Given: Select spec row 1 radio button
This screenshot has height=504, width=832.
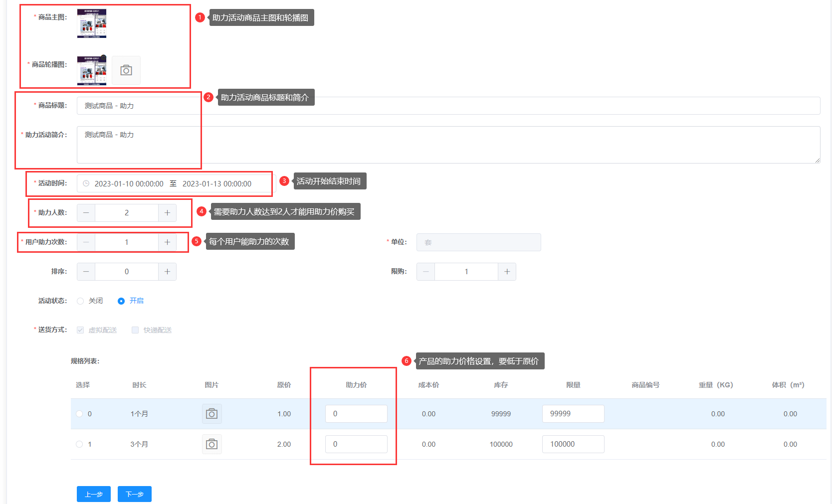Looking at the screenshot, I should [x=79, y=444].
